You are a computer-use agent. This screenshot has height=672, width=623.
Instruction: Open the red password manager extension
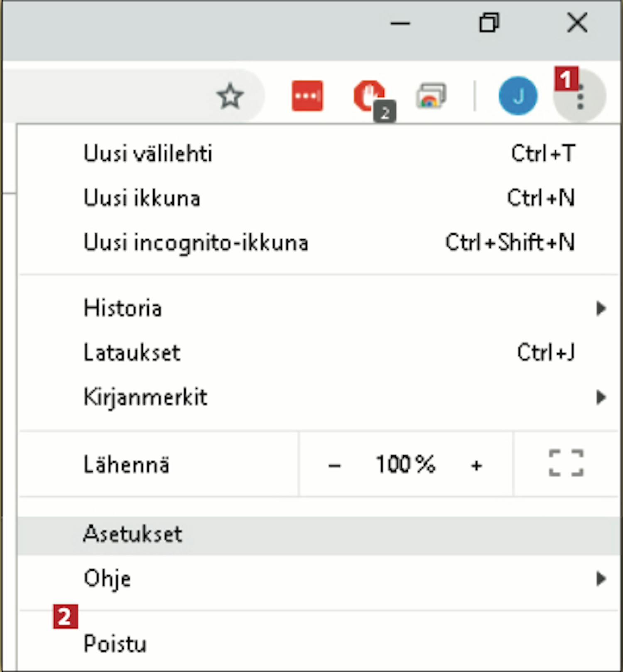pyautogui.click(x=307, y=96)
